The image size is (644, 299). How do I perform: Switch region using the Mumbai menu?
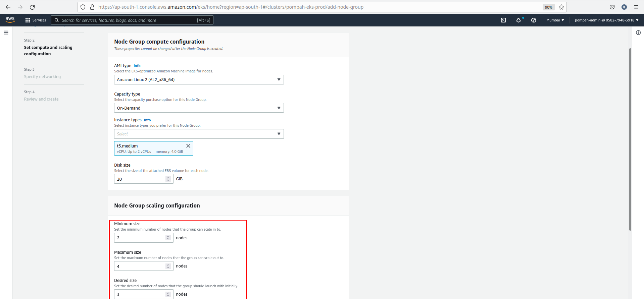555,20
